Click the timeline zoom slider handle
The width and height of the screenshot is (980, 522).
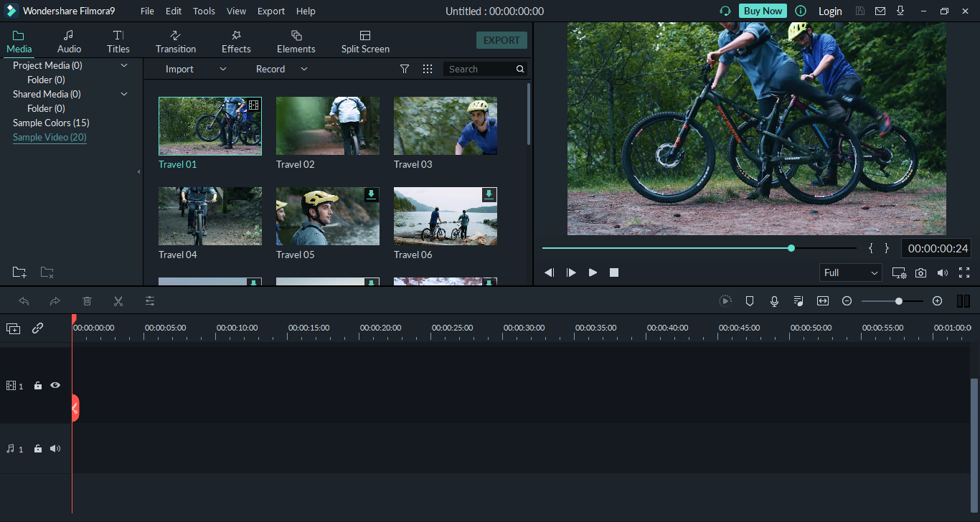tap(898, 301)
